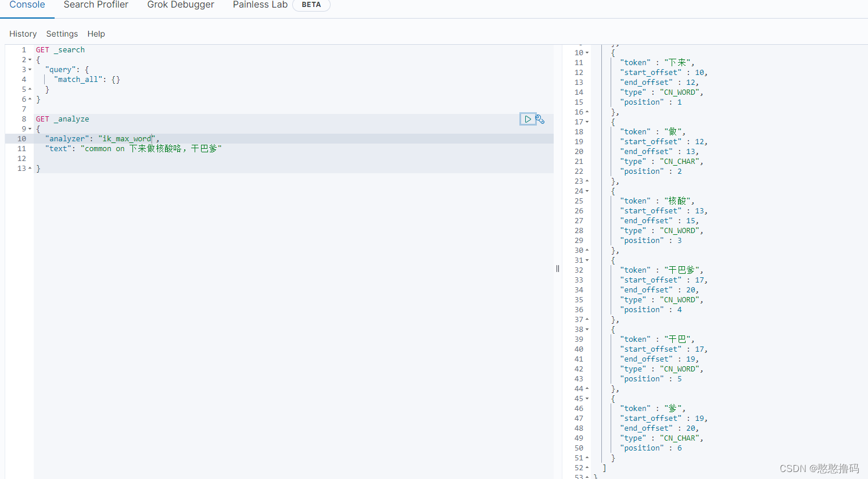Click response token "干巴爹" line
Screen dimensions: 868x479
662,270
